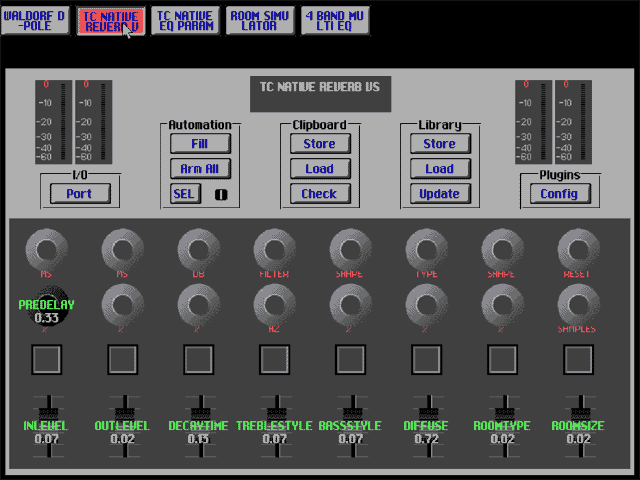
Task: Click the first input level meter above I/O
Action: point(53,122)
